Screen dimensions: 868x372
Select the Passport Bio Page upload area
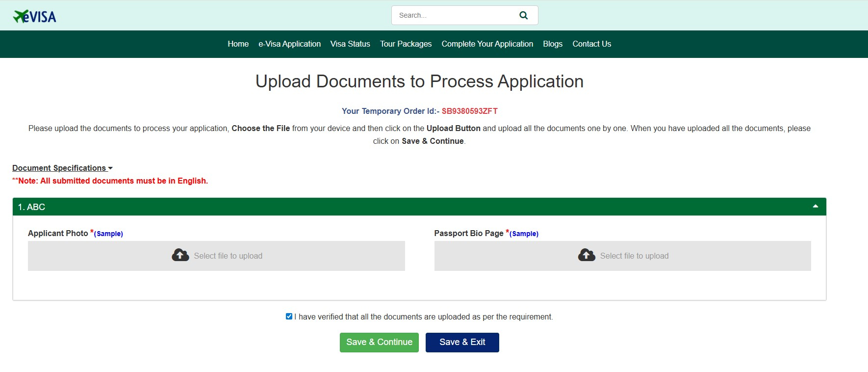(x=622, y=256)
